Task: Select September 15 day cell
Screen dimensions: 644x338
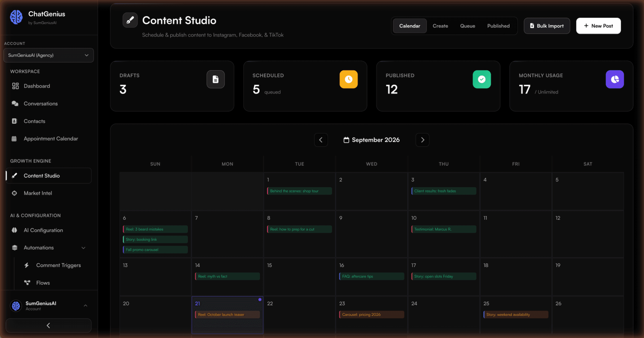Action: coord(299,277)
